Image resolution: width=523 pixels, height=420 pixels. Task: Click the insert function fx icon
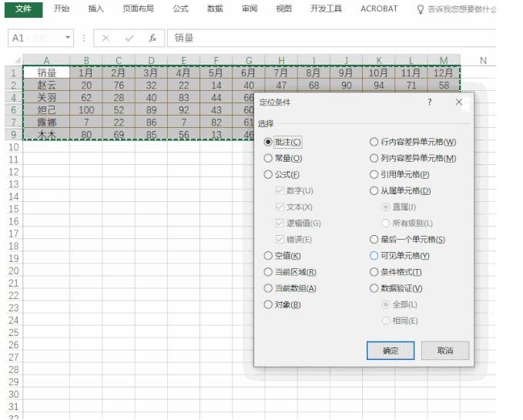click(x=153, y=38)
